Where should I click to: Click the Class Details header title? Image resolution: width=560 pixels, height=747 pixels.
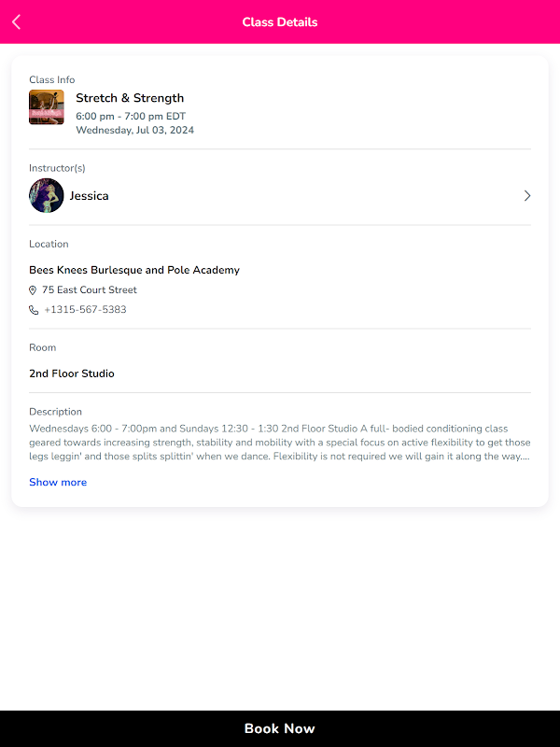click(280, 22)
